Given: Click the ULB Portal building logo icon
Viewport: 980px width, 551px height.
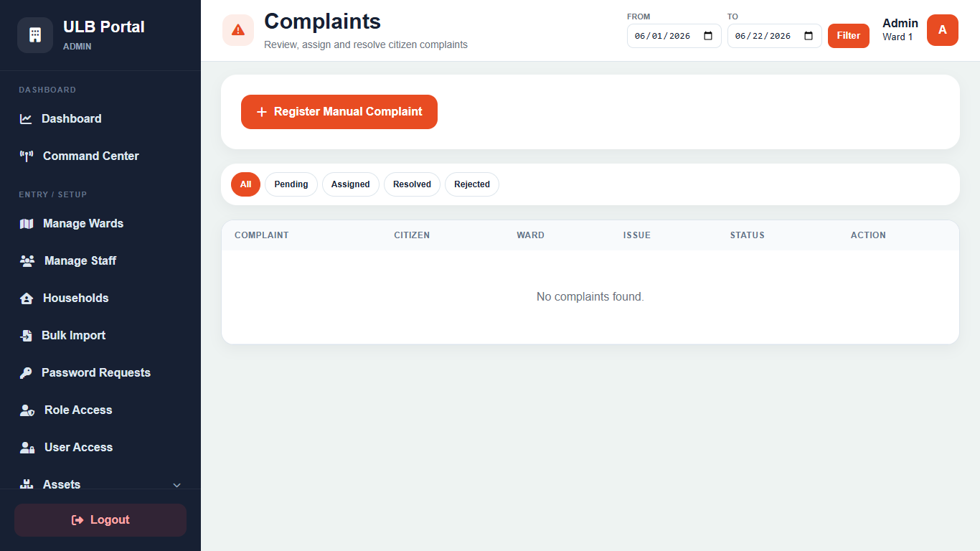Looking at the screenshot, I should click(x=35, y=35).
